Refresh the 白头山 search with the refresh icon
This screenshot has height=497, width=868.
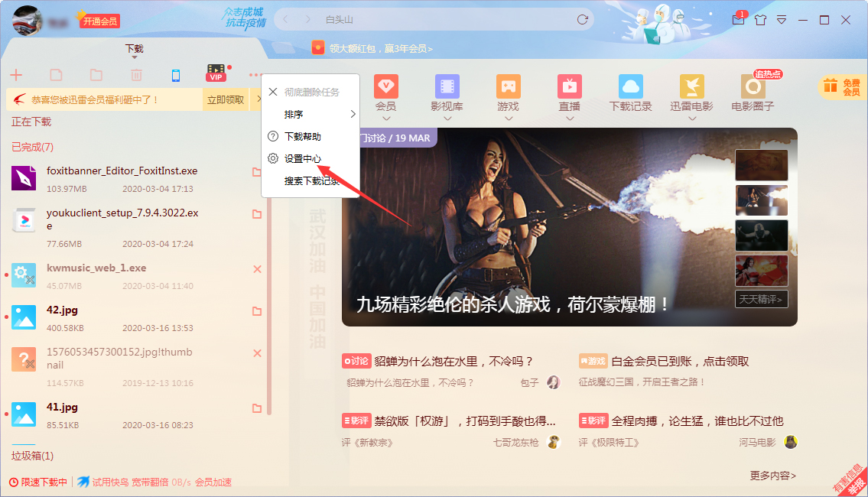581,18
